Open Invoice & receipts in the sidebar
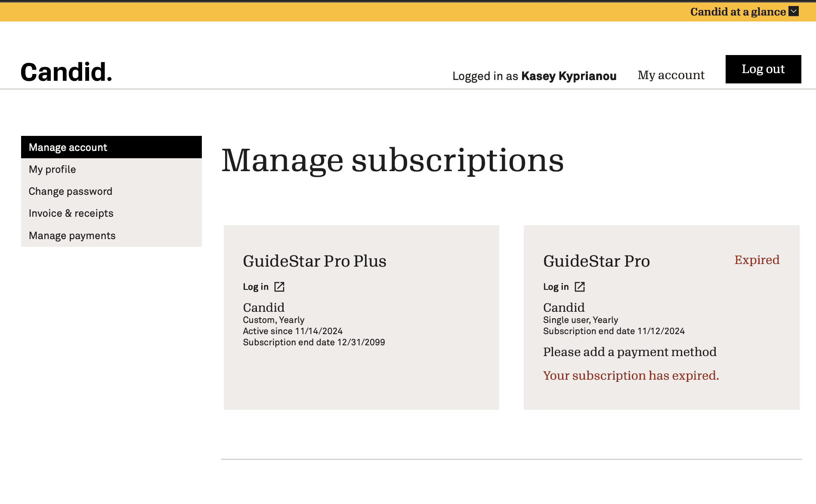 (x=111, y=213)
